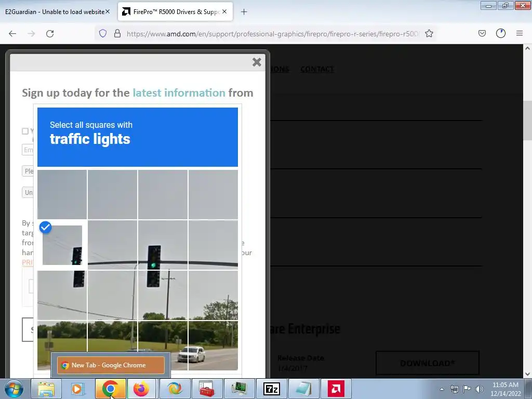The height and width of the screenshot is (399, 532).
Task: Open Action Center flag icon
Action: tap(467, 389)
